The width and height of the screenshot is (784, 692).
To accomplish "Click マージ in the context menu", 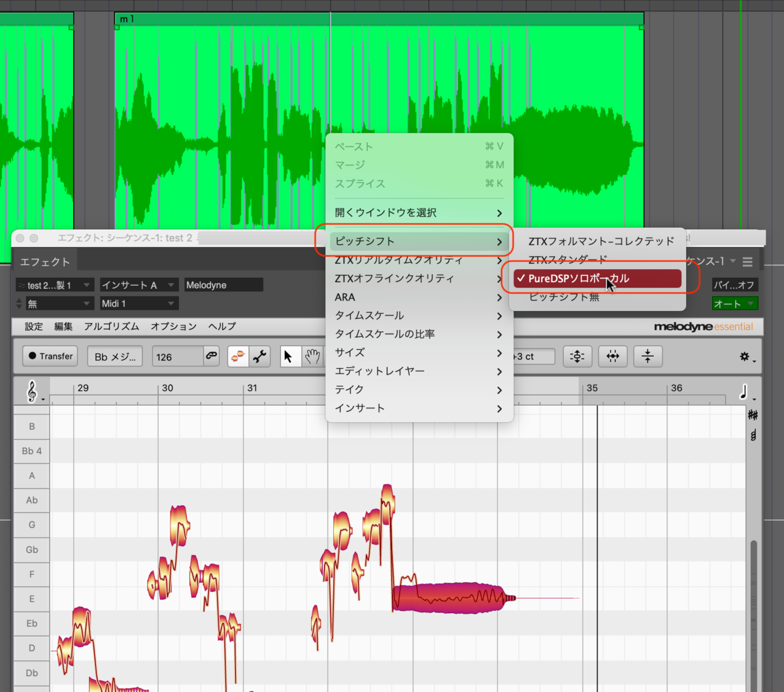I will pyautogui.click(x=419, y=165).
